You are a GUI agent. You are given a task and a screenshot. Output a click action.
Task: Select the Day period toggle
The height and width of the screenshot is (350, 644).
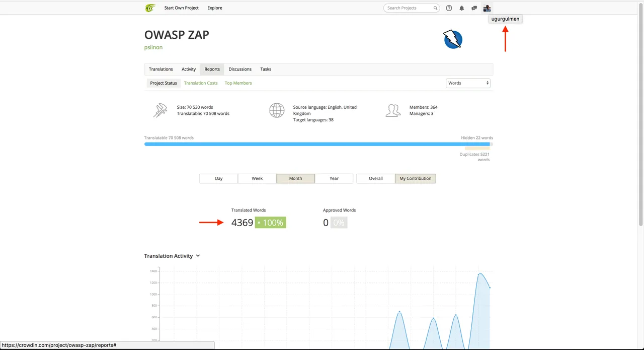219,178
